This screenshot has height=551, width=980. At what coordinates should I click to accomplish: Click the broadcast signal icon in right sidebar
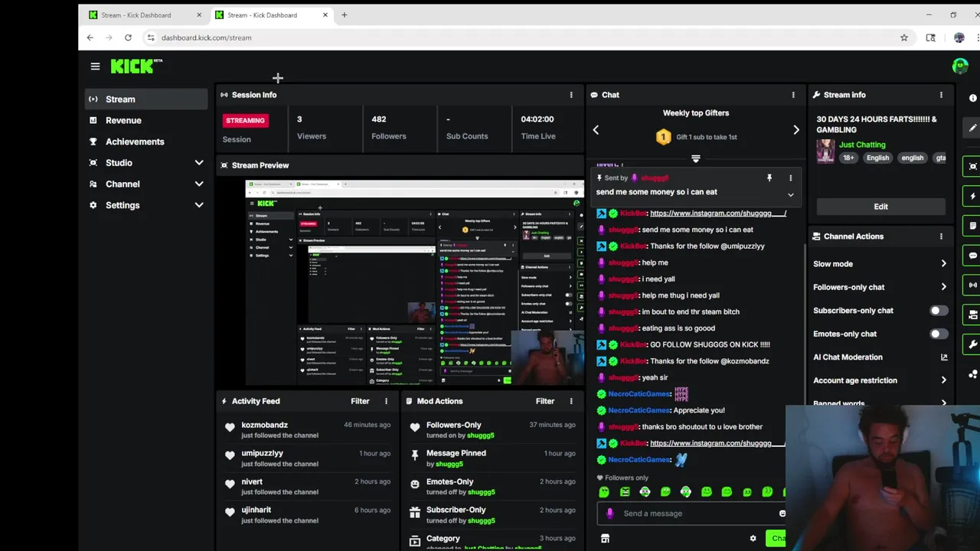(973, 285)
